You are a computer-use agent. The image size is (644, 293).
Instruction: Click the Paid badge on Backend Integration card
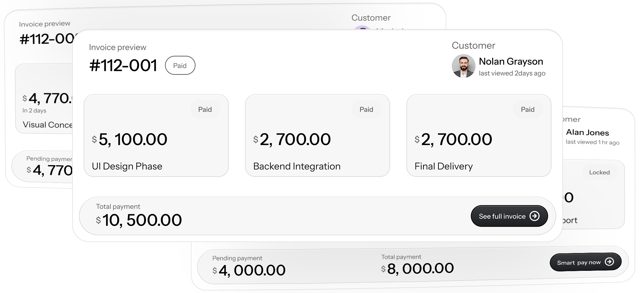click(x=366, y=109)
